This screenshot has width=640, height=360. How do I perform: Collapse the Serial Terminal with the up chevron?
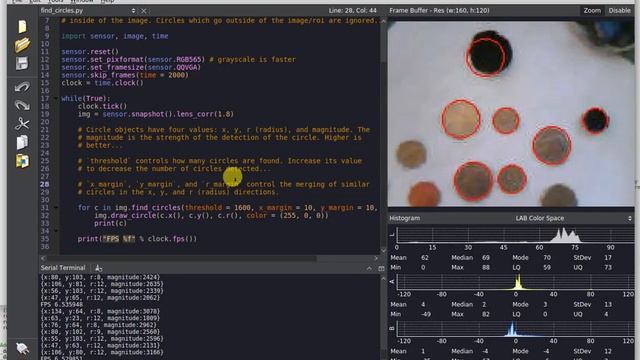(369, 268)
